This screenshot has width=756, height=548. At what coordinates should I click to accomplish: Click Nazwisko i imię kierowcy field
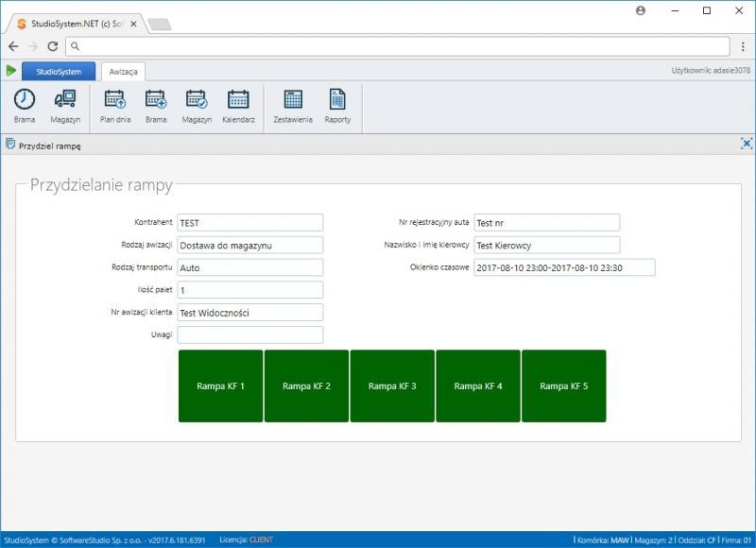point(547,245)
